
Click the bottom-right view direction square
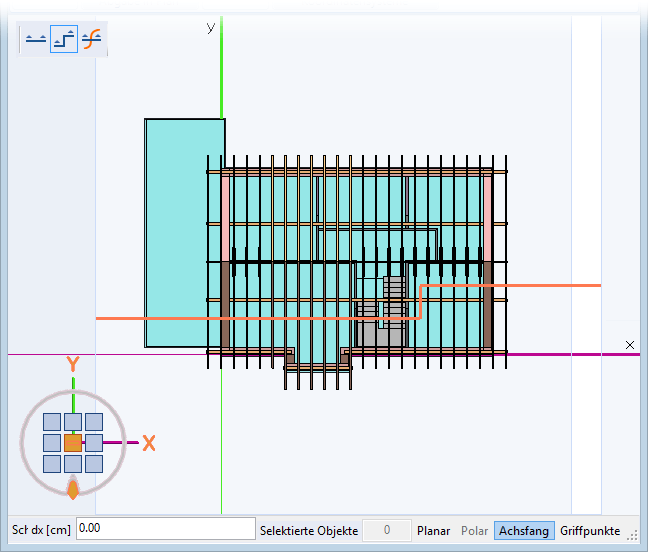coord(94,464)
